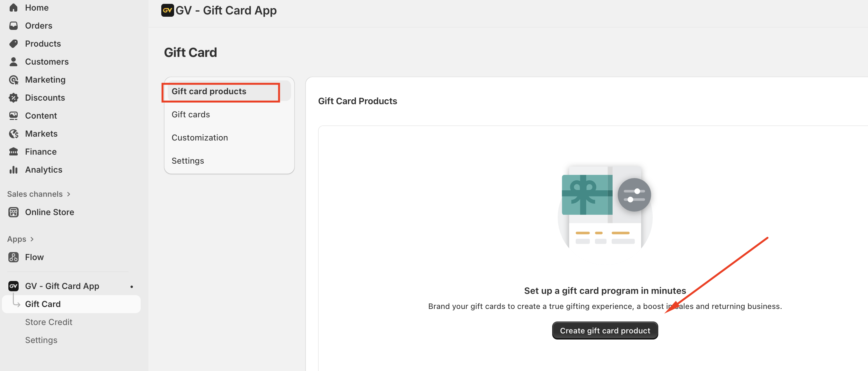Click the Customers person icon
868x371 pixels.
pos(13,62)
